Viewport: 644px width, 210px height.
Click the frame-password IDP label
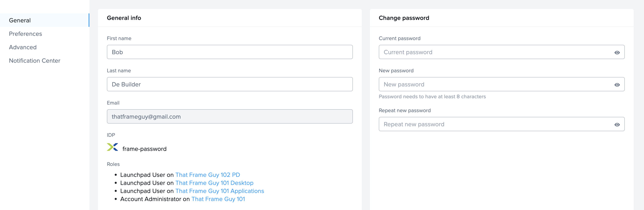pos(144,149)
